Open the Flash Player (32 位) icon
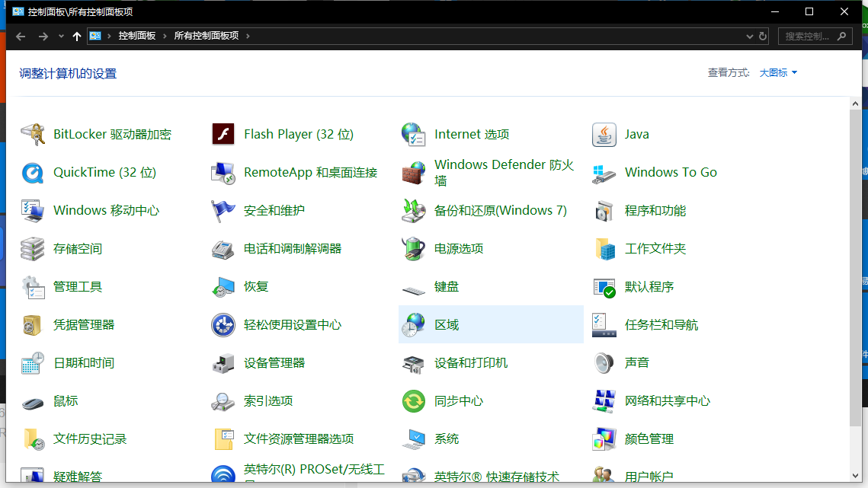 (x=223, y=135)
